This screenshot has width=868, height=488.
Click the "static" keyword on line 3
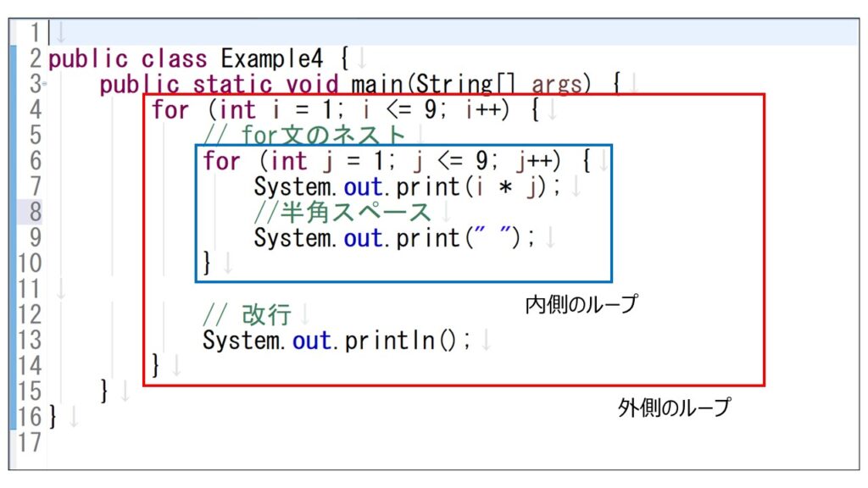pyautogui.click(x=232, y=84)
